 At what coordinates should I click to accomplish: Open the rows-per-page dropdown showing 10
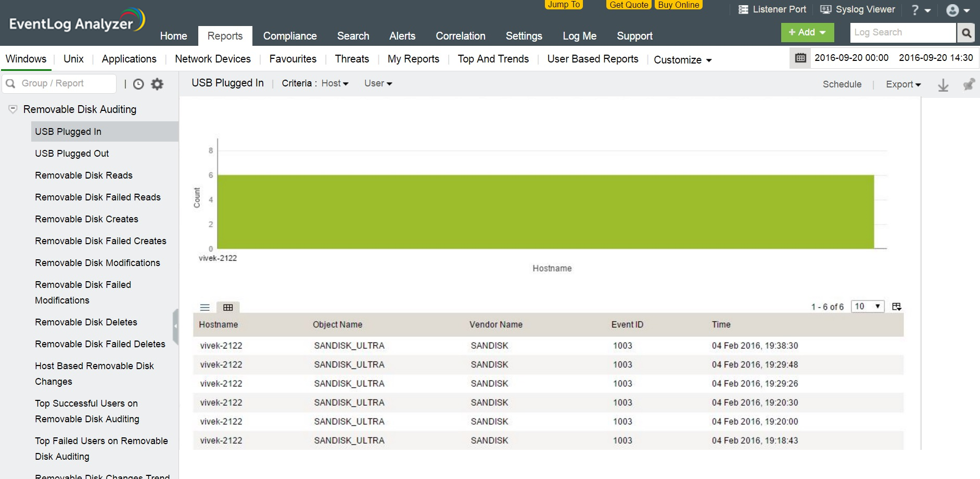[x=867, y=307]
